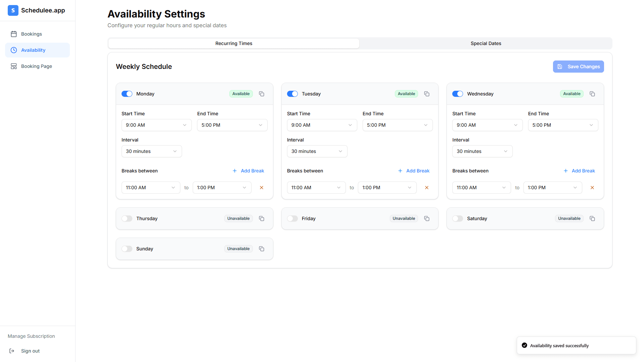Open Wednesday's End Time dropdown
This screenshot has height=362, width=644.
click(563, 125)
